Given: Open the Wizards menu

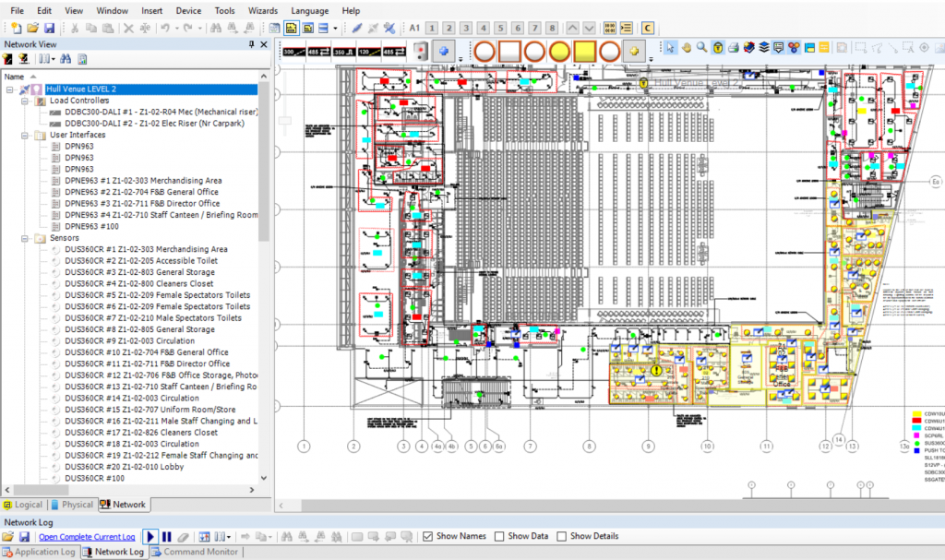Looking at the screenshot, I should tap(262, 10).
